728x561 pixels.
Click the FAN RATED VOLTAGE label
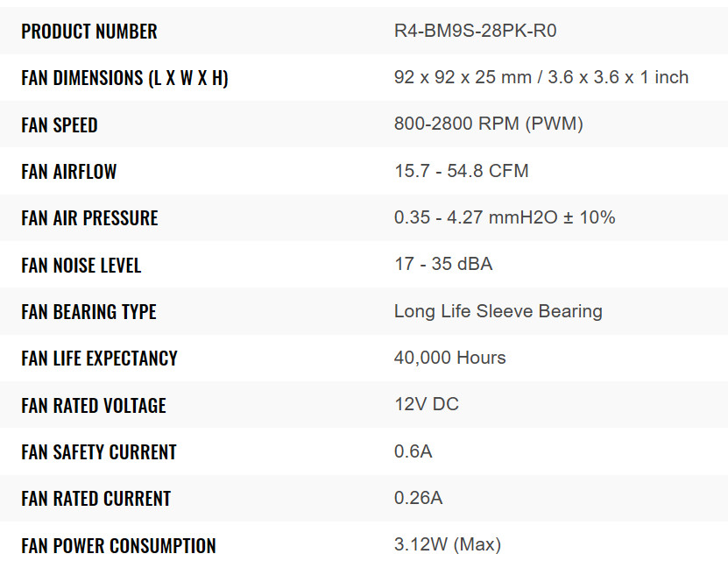(94, 406)
